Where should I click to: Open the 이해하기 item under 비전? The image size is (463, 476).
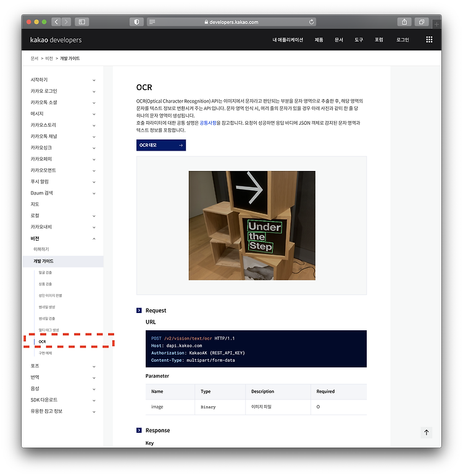coord(41,249)
